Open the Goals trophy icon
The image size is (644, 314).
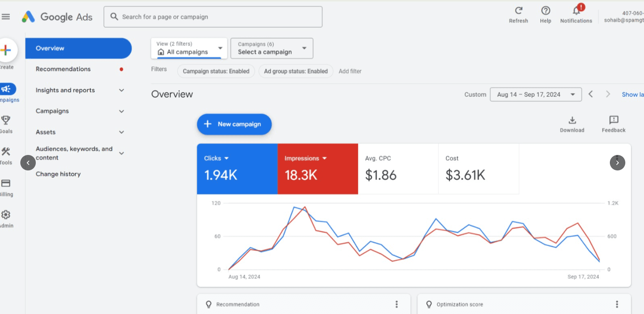point(6,120)
